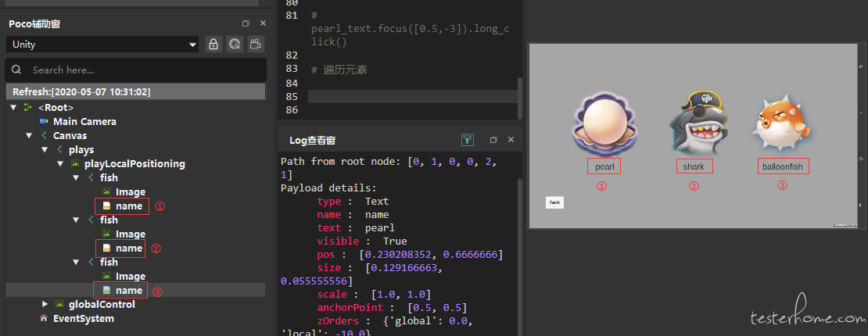Collapse the Canvas tree node
The height and width of the screenshot is (336, 868).
pos(29,135)
